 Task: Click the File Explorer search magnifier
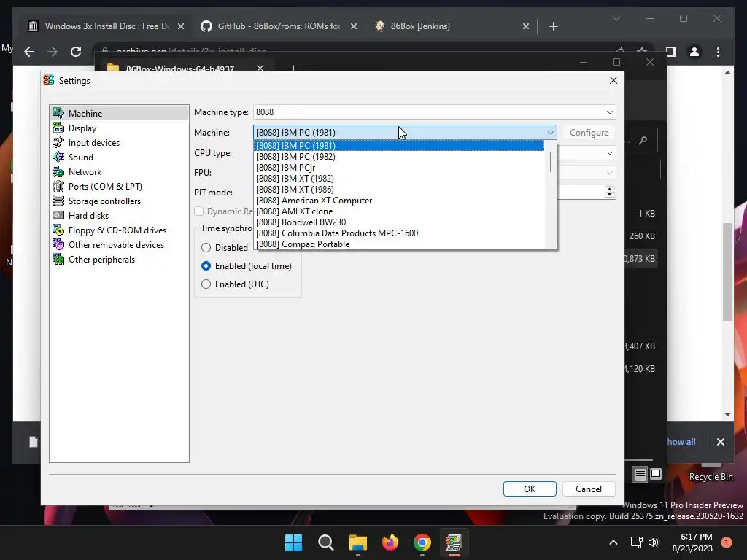(643, 140)
